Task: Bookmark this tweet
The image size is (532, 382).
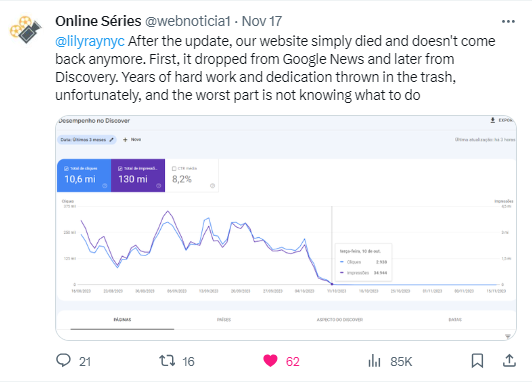Action: click(x=477, y=361)
